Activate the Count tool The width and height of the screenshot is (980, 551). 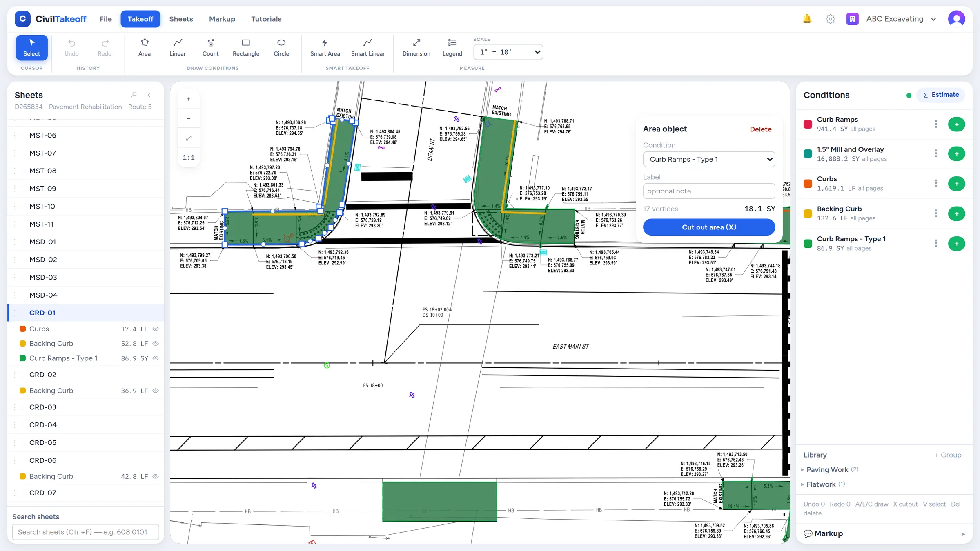(x=210, y=47)
